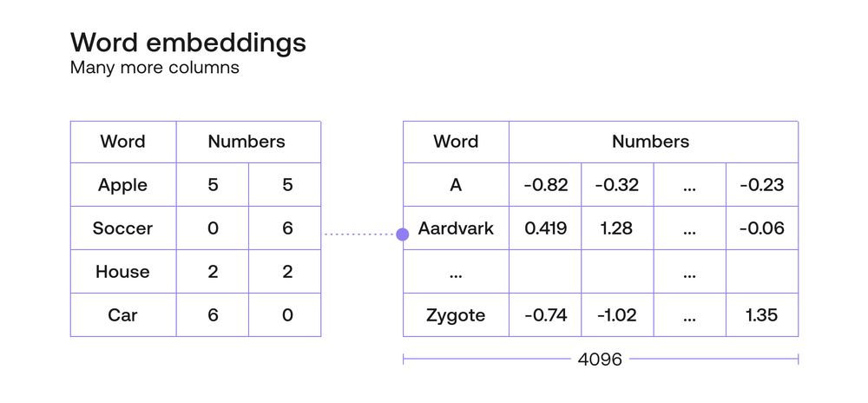Select the -0.06 value cell
This screenshot has width=868, height=403.
(761, 228)
